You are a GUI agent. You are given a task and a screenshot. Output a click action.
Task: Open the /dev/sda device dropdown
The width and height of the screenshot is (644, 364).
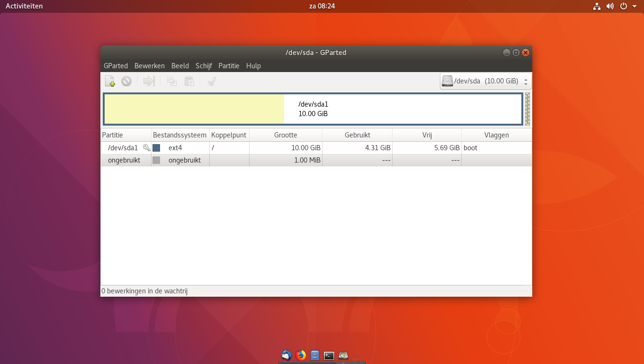485,81
